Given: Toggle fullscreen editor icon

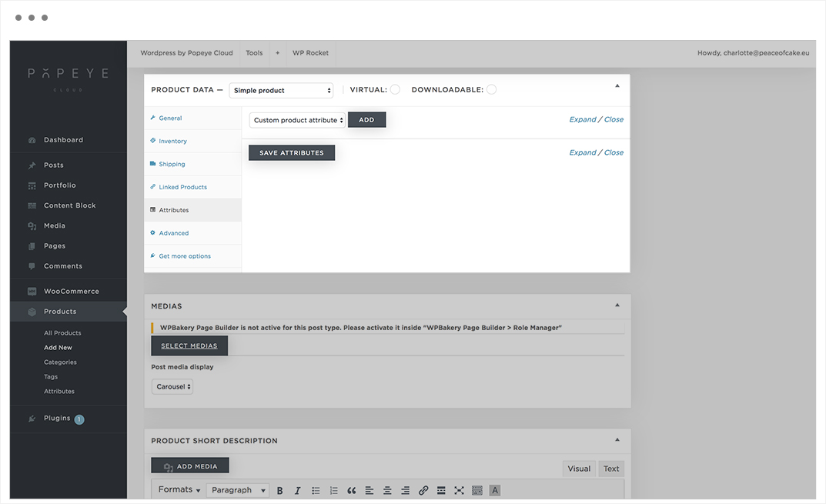Looking at the screenshot, I should pyautogui.click(x=460, y=491).
